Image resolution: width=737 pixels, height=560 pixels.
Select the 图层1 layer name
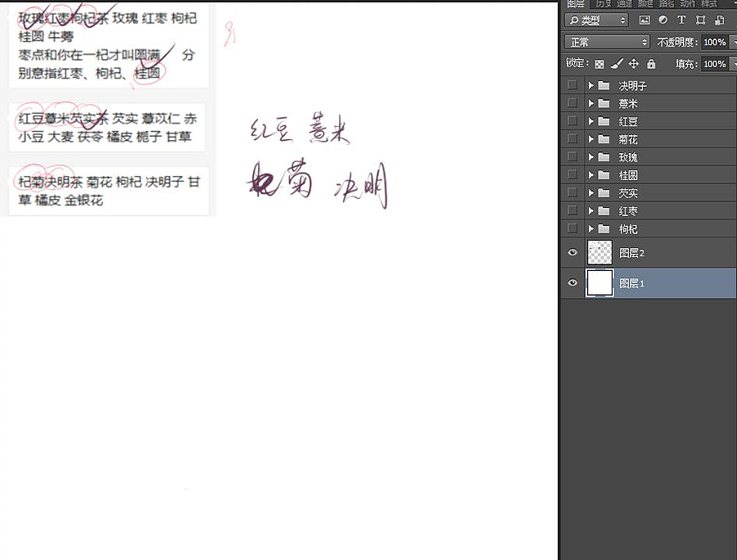(631, 283)
